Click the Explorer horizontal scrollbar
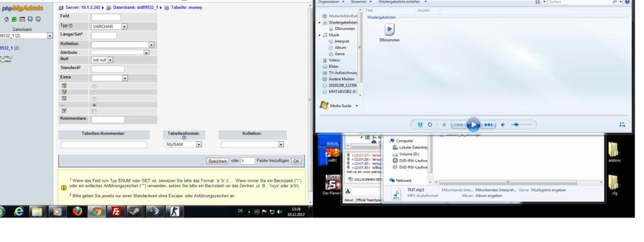The image size is (644, 242). point(508,183)
